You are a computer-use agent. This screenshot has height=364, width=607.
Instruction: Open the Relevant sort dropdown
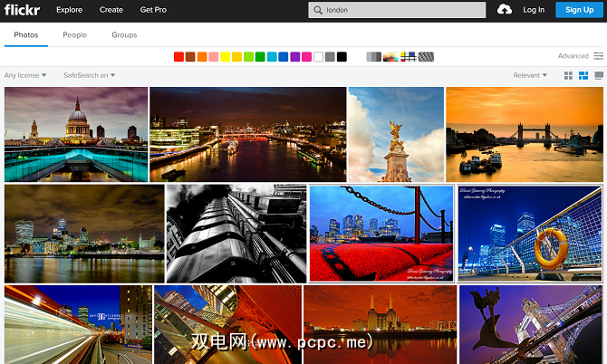(530, 75)
